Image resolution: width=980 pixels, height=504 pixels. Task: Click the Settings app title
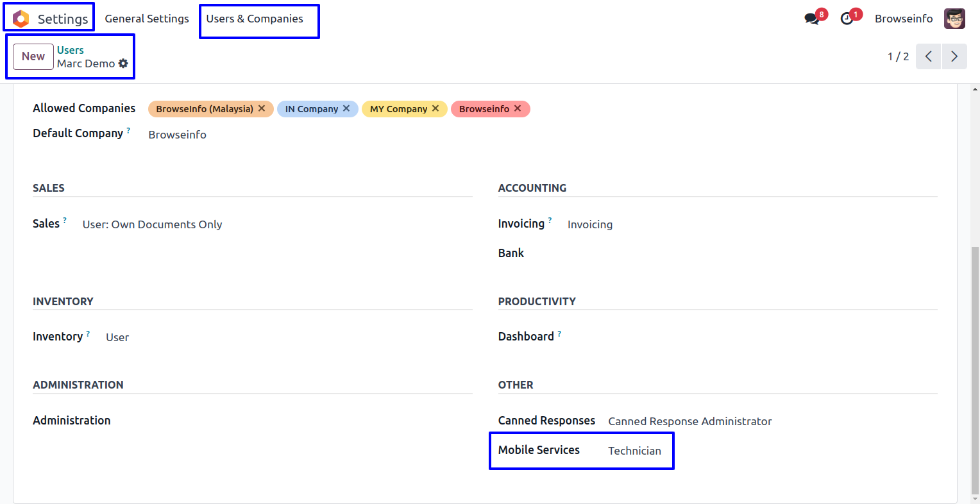pyautogui.click(x=63, y=19)
